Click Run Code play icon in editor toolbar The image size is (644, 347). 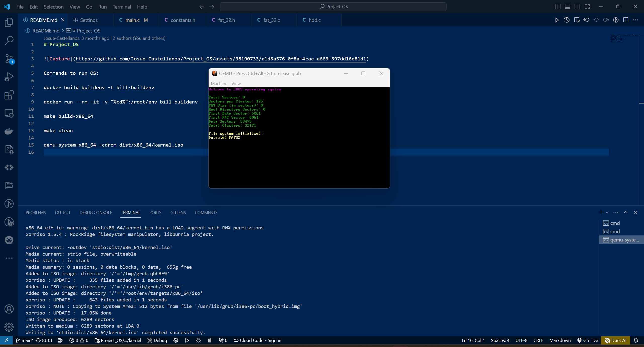[556, 20]
